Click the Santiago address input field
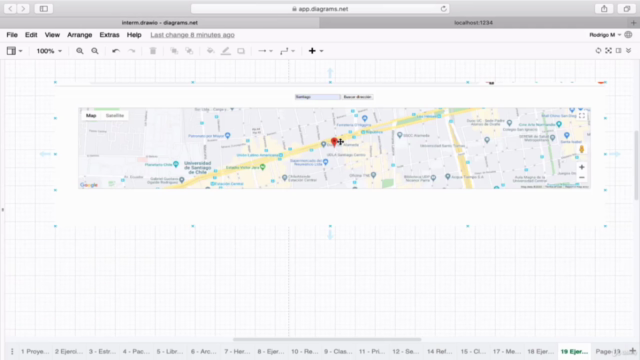The height and width of the screenshot is (360, 640). (318, 97)
